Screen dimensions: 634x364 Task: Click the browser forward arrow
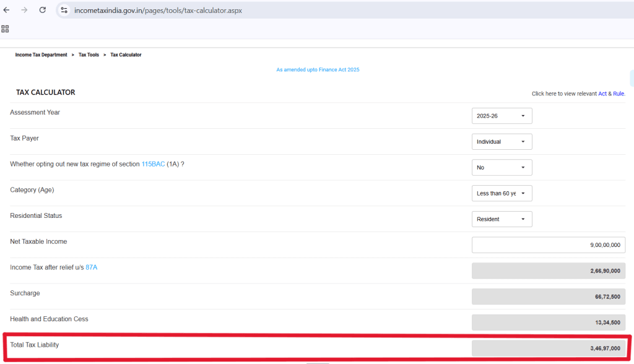[x=24, y=10]
